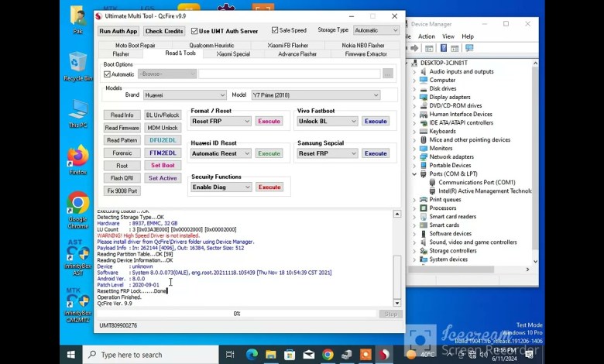Click the 0% progress bar in QcFire

point(236,314)
